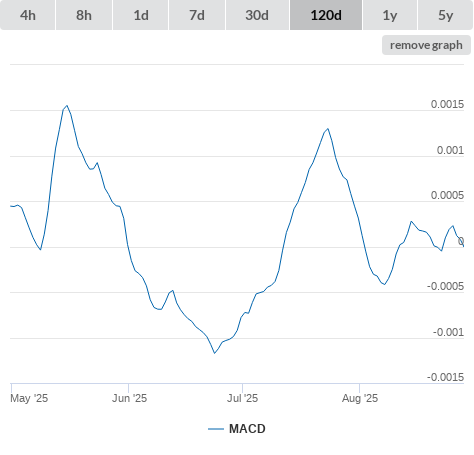Click the remove graph button

(426, 45)
